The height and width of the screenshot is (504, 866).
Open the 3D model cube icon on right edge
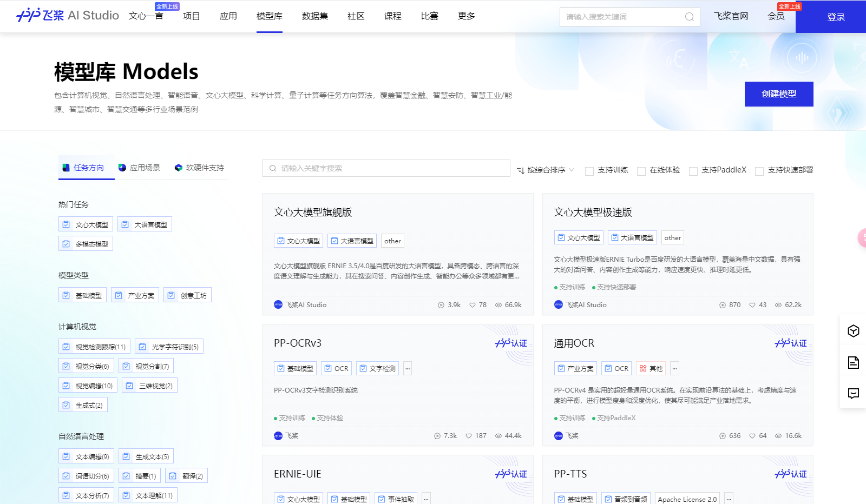point(853,331)
